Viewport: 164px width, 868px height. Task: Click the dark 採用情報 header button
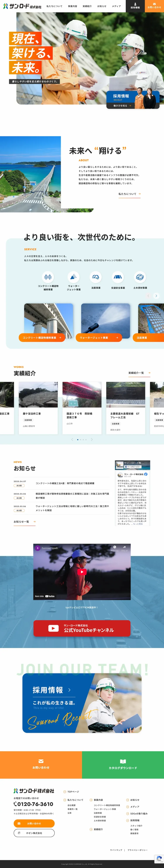click(135, 6)
